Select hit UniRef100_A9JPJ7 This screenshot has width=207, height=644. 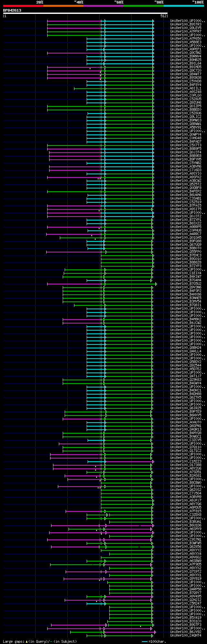click(186, 501)
